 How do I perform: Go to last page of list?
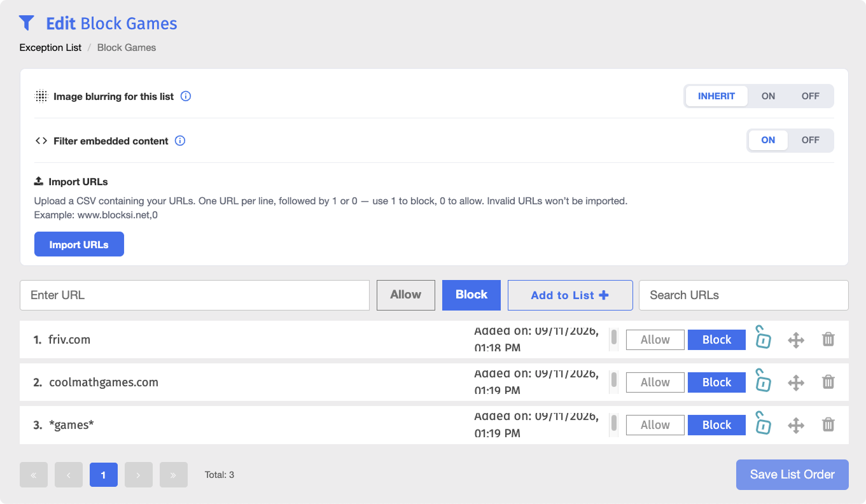click(174, 475)
